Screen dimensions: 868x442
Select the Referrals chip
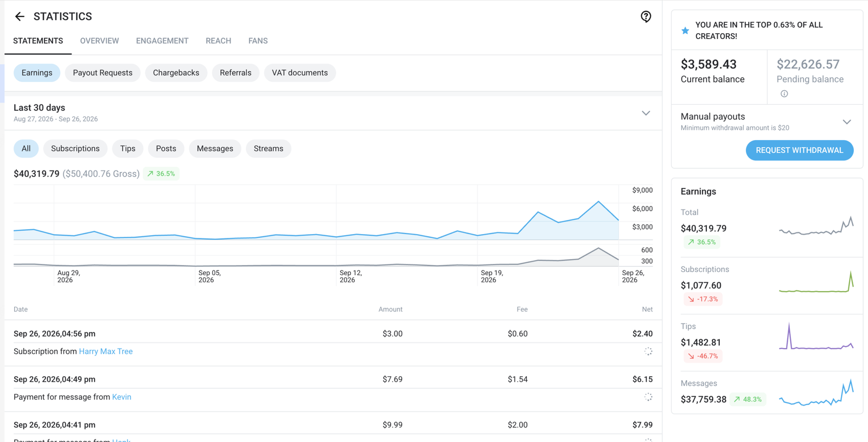[235, 73]
